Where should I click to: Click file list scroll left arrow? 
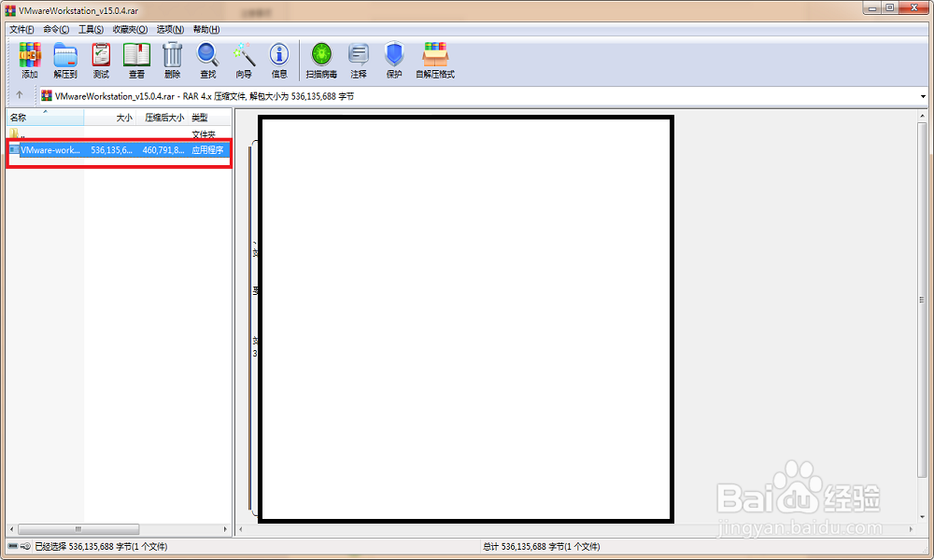pyautogui.click(x=12, y=528)
